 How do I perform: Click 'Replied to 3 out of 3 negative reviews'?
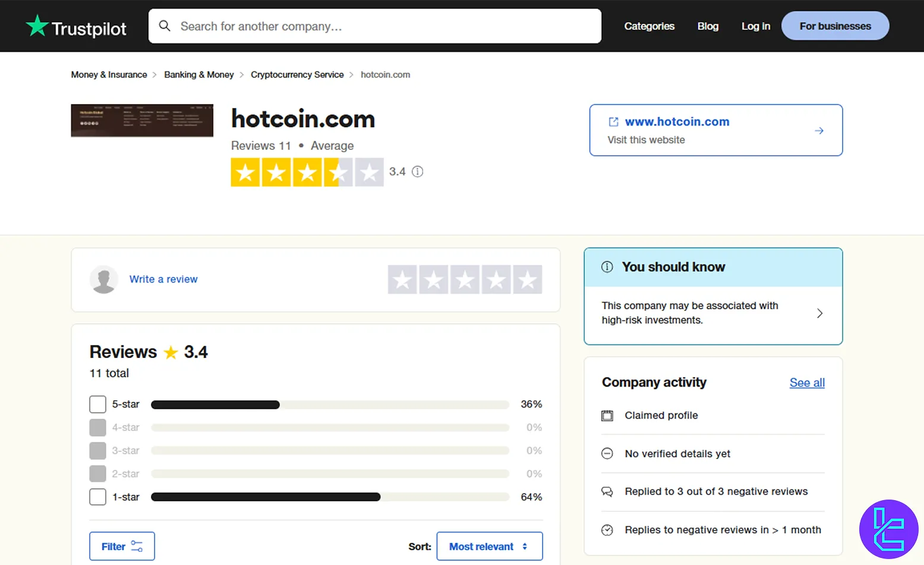pyautogui.click(x=716, y=491)
